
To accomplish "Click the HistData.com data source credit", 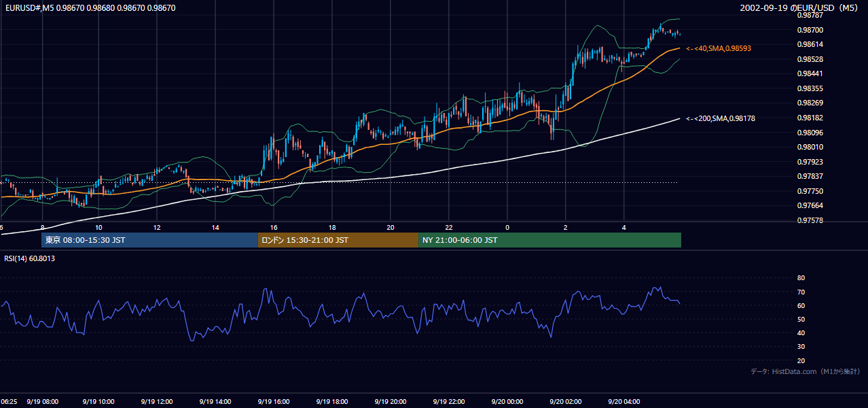I will click(806, 371).
